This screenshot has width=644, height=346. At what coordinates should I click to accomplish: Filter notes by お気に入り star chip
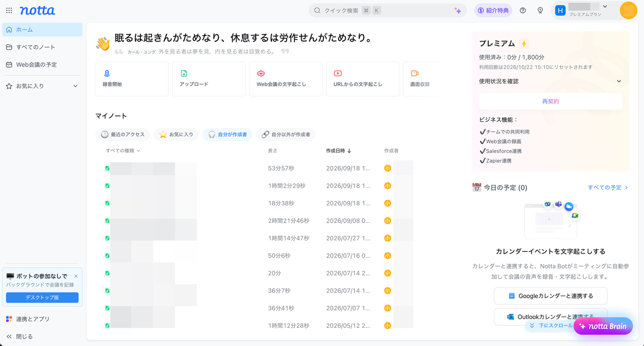(176, 135)
